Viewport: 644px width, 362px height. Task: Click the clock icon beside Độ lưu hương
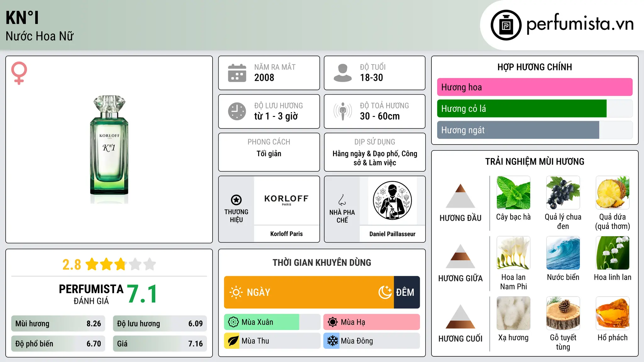237,111
